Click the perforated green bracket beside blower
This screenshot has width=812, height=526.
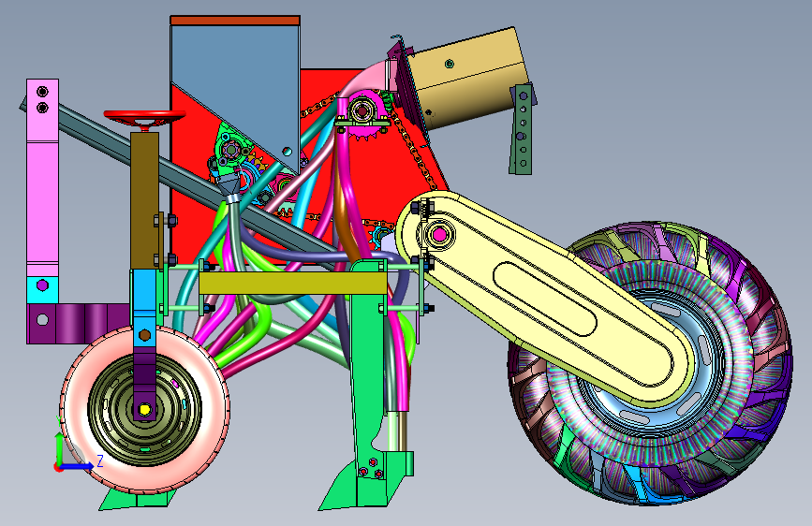tap(522, 129)
